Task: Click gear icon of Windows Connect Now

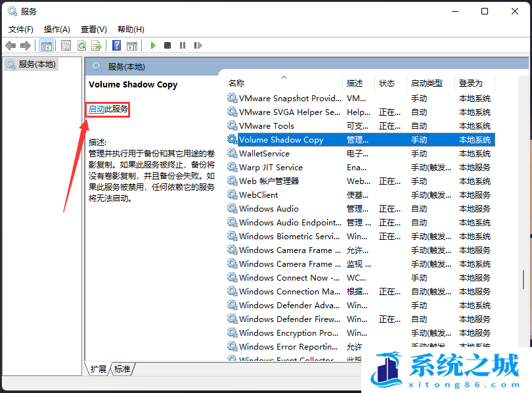Action: (232, 277)
